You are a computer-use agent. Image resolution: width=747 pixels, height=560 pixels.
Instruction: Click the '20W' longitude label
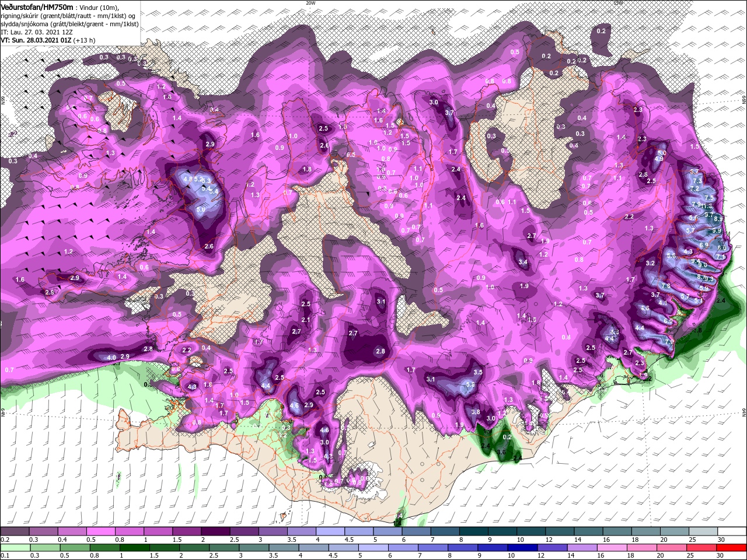(x=310, y=3)
